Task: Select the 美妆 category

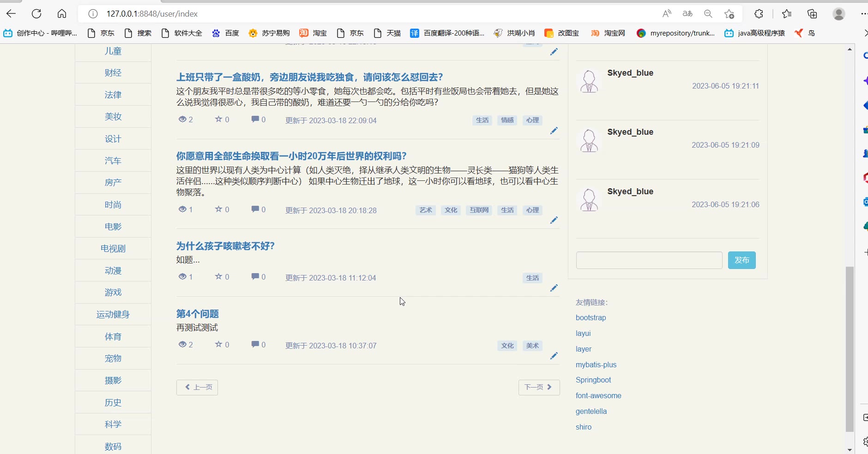Action: (x=113, y=116)
